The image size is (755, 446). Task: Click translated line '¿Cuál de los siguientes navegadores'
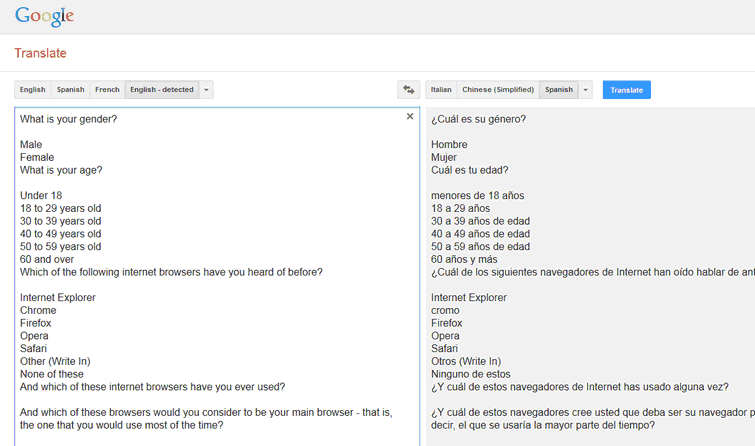[593, 272]
